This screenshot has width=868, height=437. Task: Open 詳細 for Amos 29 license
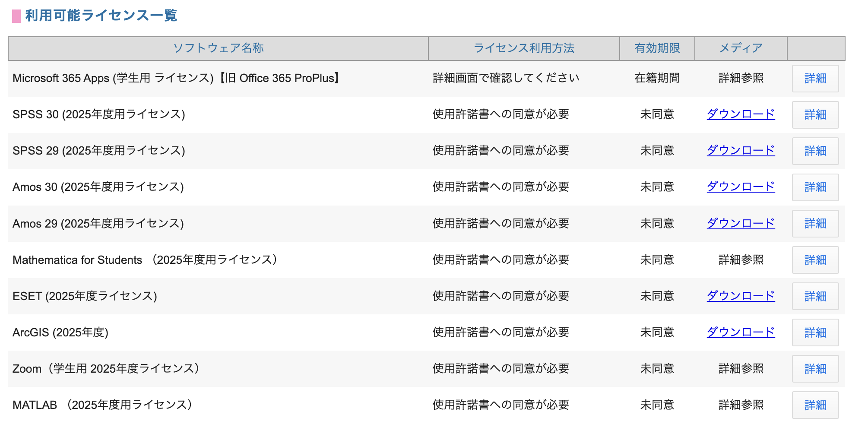tap(815, 224)
